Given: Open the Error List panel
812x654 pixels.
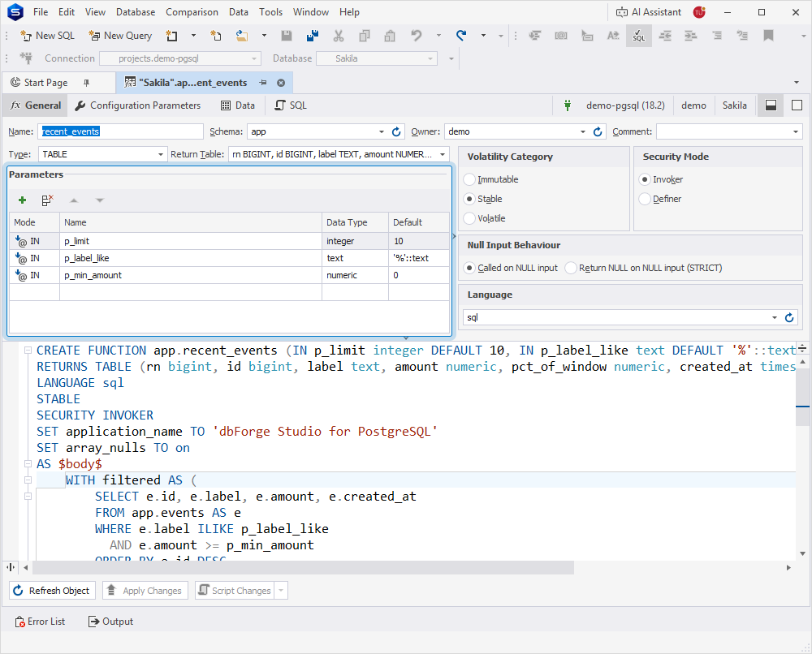Looking at the screenshot, I should pos(40,622).
